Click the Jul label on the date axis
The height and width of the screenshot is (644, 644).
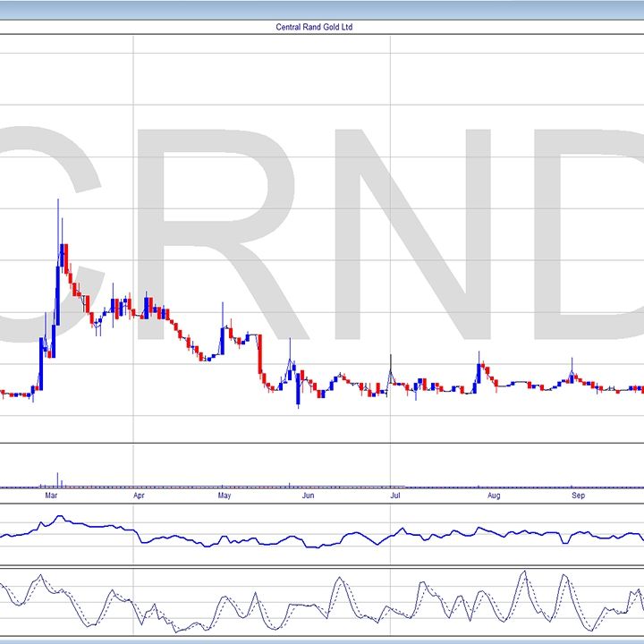(x=394, y=495)
